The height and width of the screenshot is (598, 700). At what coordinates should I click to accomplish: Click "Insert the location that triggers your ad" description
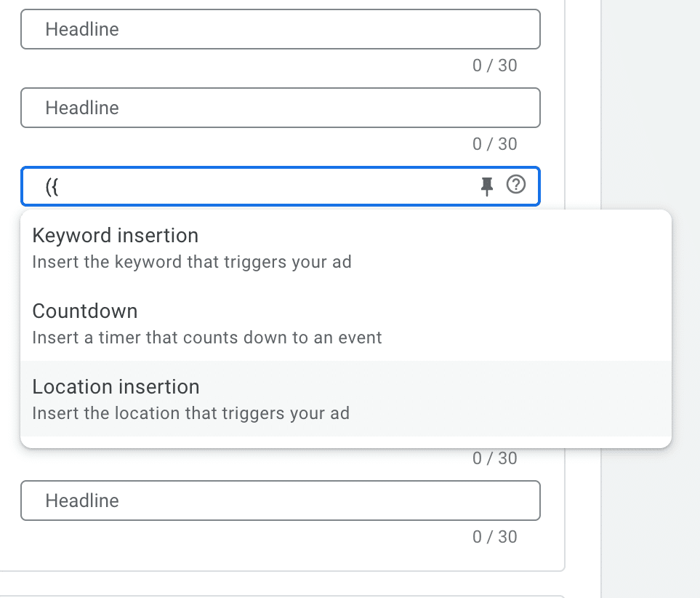pos(191,413)
